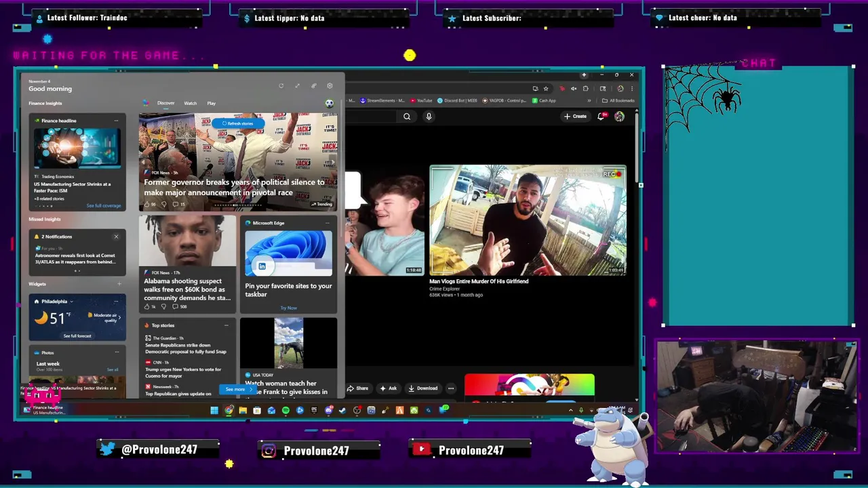Refresh the widgets board feed icon
The height and width of the screenshot is (488, 868).
[281, 86]
